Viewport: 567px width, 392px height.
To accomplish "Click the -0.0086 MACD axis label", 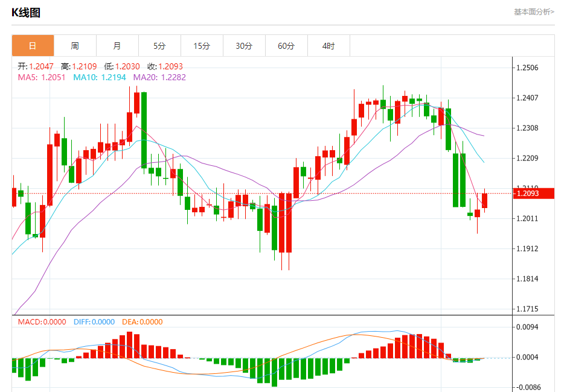I will click(x=528, y=387).
